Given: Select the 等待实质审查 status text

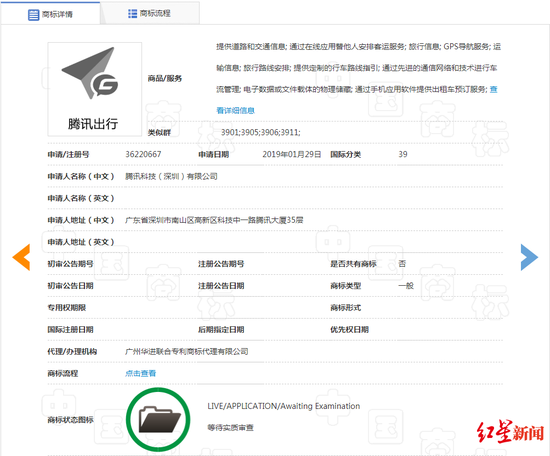Looking at the screenshot, I should pyautogui.click(x=230, y=428).
